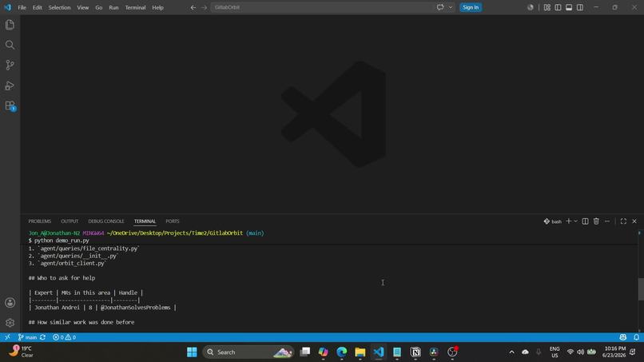Toggle the primary side bar
Viewport: 644px width, 362px height.
point(558,7)
